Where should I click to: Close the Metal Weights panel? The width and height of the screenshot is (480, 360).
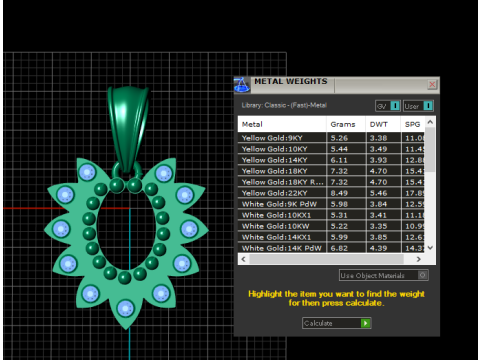click(432, 84)
